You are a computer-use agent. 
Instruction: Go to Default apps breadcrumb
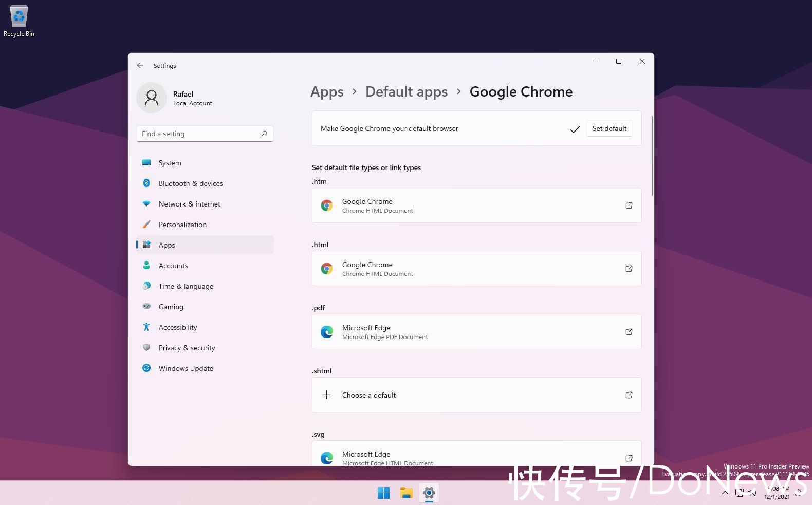tap(407, 92)
